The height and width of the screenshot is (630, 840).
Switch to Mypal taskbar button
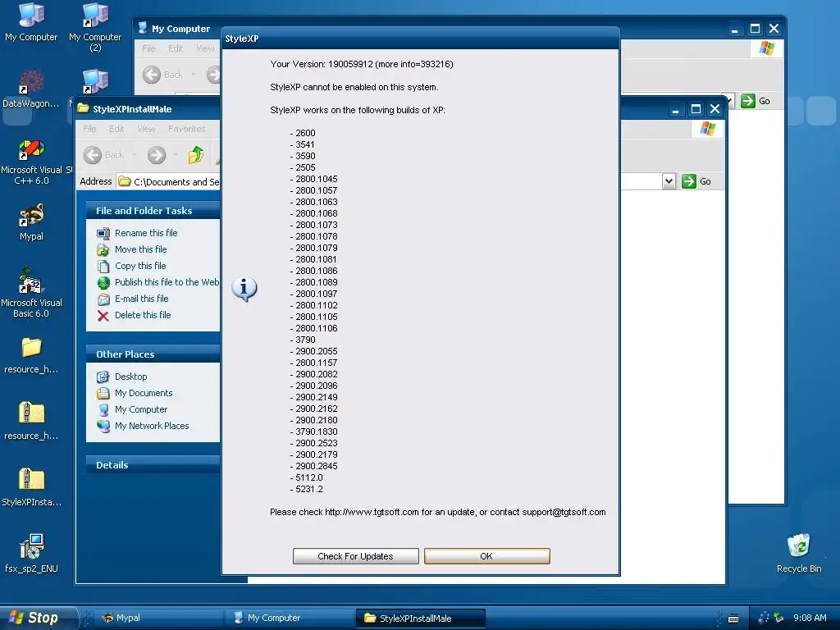pos(158,618)
